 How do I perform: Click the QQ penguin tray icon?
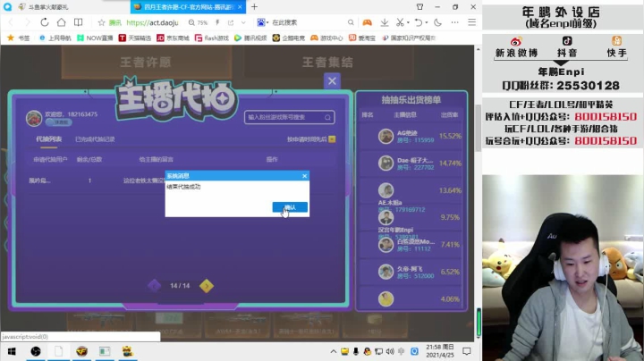[368, 351]
